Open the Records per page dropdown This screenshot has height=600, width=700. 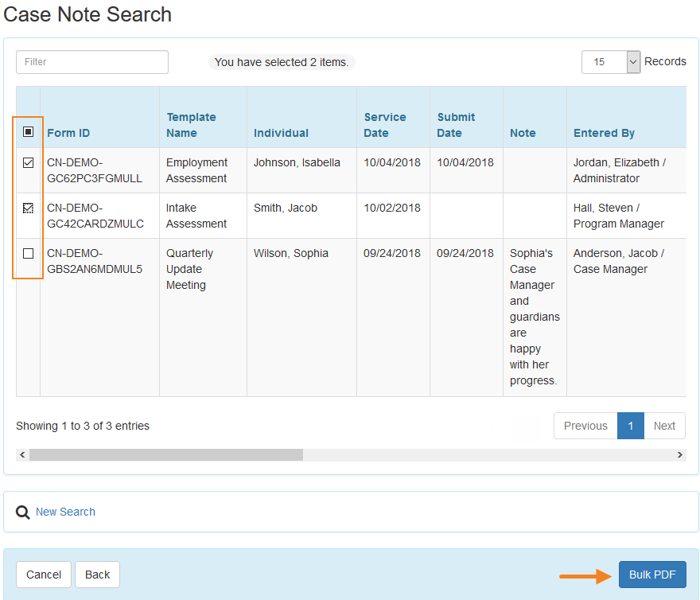[611, 61]
